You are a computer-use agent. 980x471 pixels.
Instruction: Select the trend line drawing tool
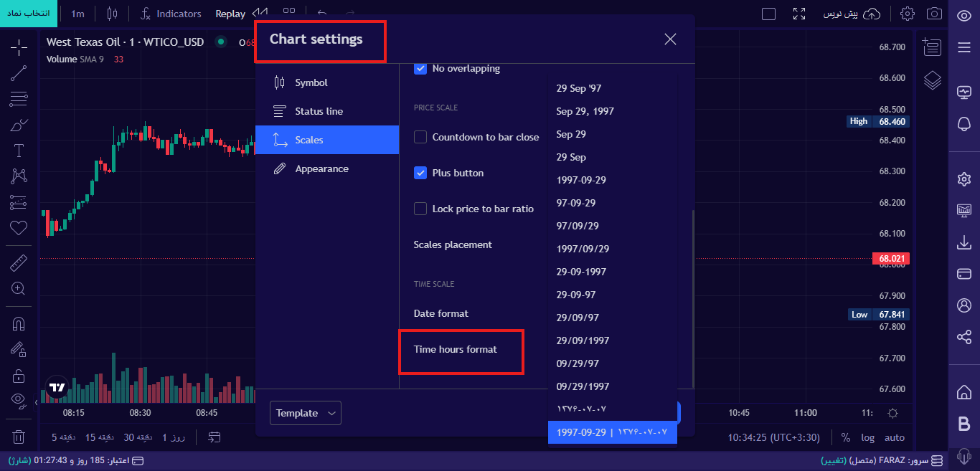19,72
